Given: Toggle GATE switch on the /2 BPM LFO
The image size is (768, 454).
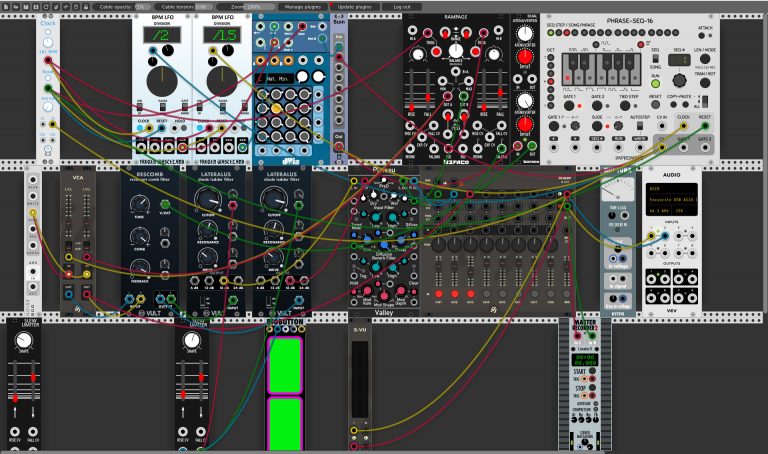Looking at the screenshot, I should [185, 106].
